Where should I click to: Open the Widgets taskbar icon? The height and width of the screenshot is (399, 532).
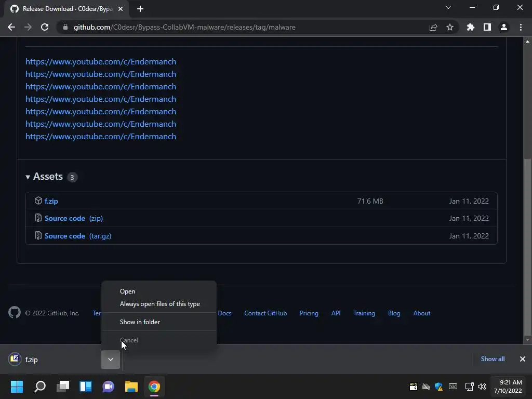pos(86,387)
